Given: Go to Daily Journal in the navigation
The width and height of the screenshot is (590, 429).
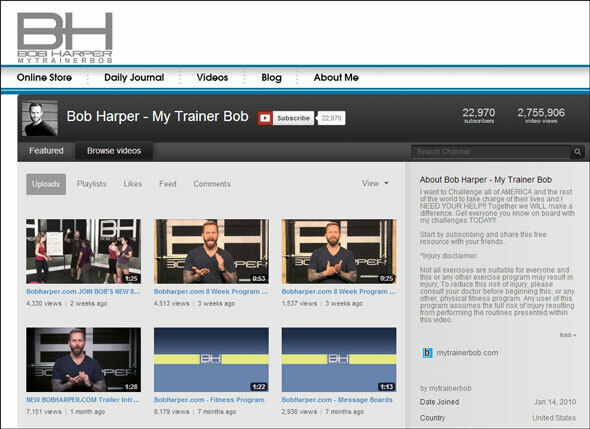Looking at the screenshot, I should click(x=134, y=78).
